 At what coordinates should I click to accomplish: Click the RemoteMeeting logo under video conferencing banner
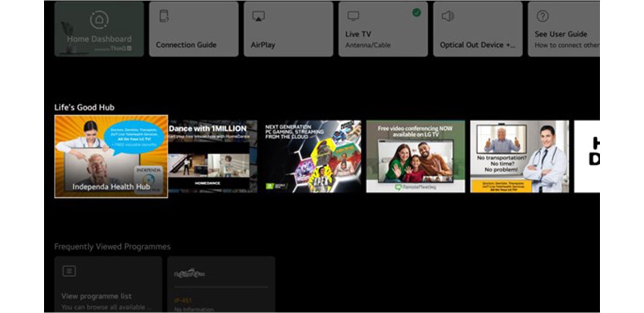tap(415, 188)
